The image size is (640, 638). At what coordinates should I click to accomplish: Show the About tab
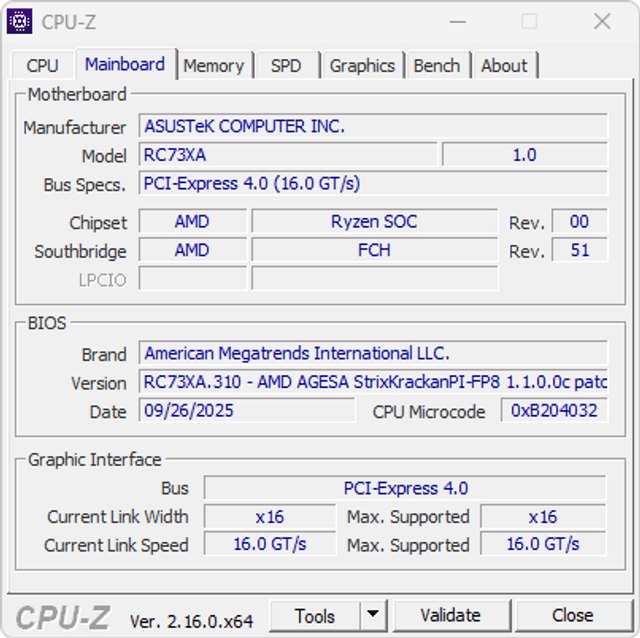tap(504, 65)
